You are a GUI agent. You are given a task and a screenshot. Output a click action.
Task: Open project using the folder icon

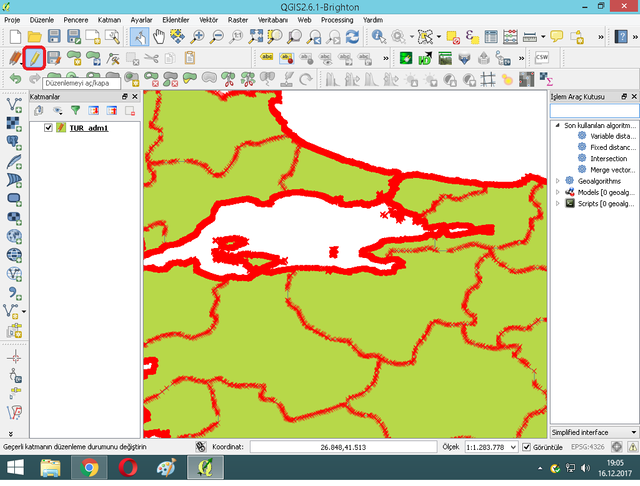tap(34, 37)
